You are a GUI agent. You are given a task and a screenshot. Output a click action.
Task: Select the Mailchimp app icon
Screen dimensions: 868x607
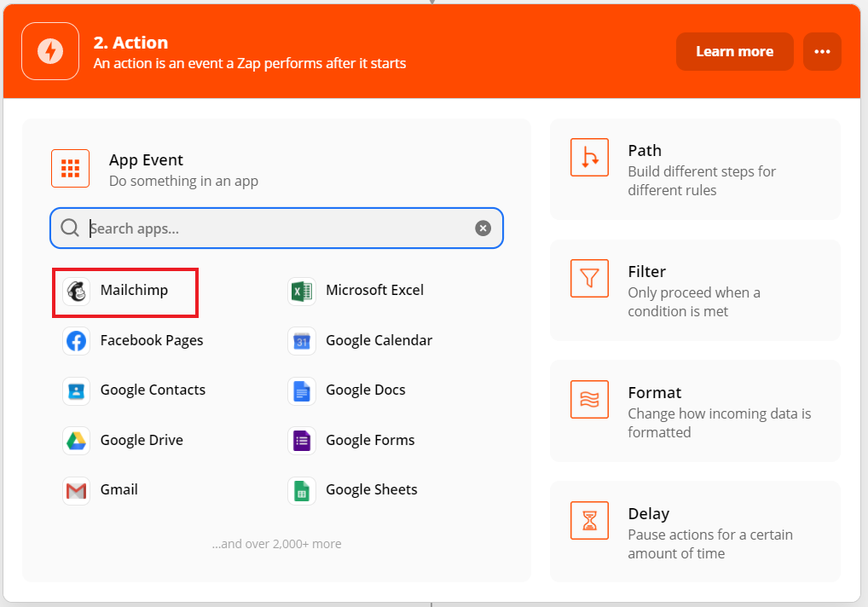click(77, 291)
